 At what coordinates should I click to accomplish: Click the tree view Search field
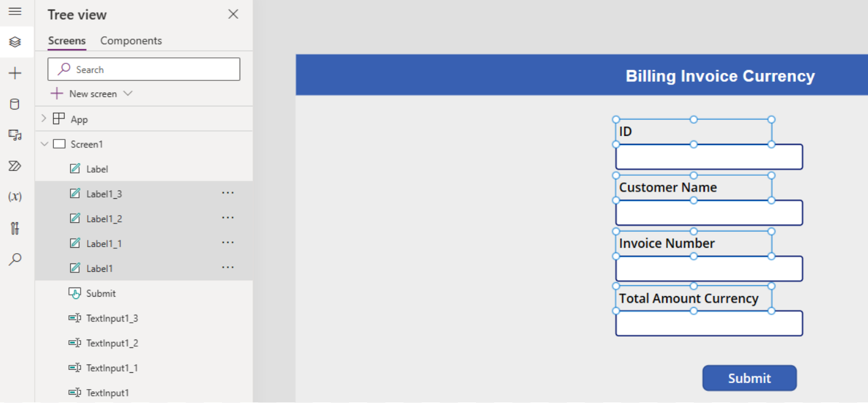(x=144, y=69)
